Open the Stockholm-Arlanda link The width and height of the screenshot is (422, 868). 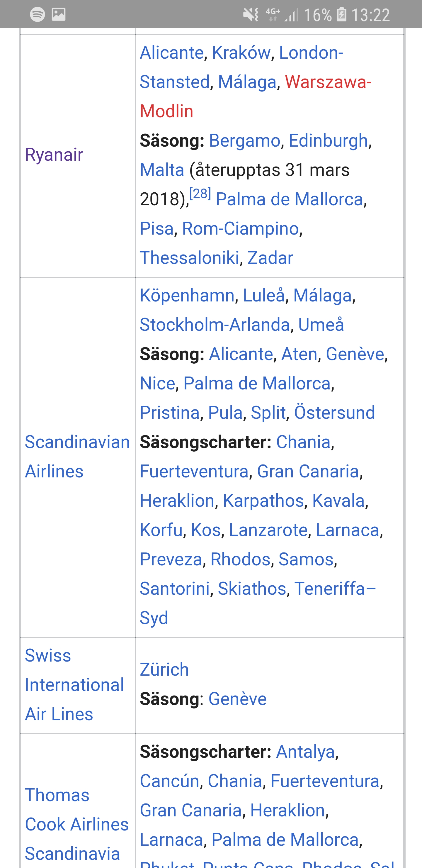(x=215, y=325)
